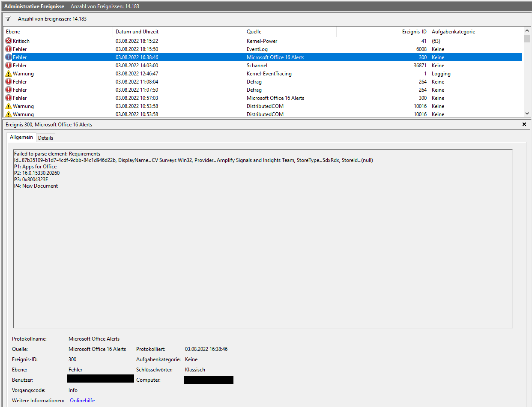
Task: Click icon of selected 16:38:46 Fehler row
Action: 9,57
